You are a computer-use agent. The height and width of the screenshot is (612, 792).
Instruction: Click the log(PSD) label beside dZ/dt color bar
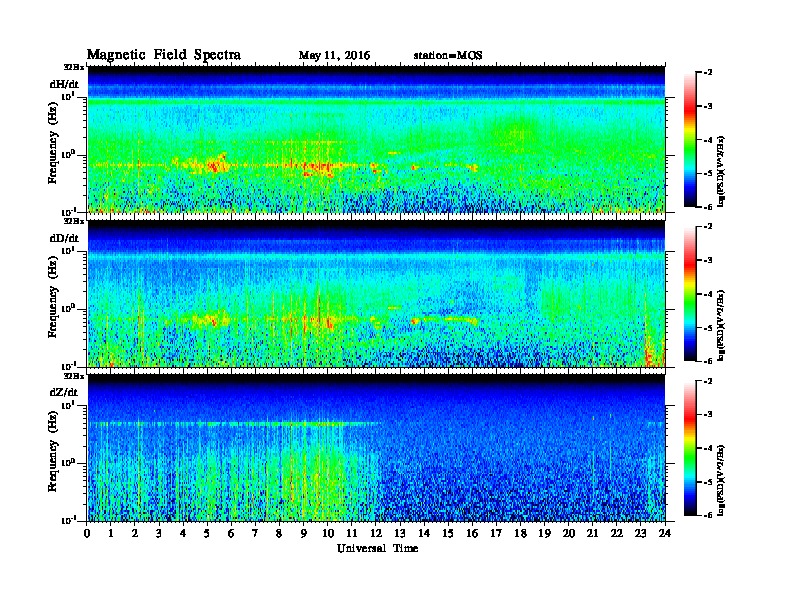pyautogui.click(x=722, y=479)
